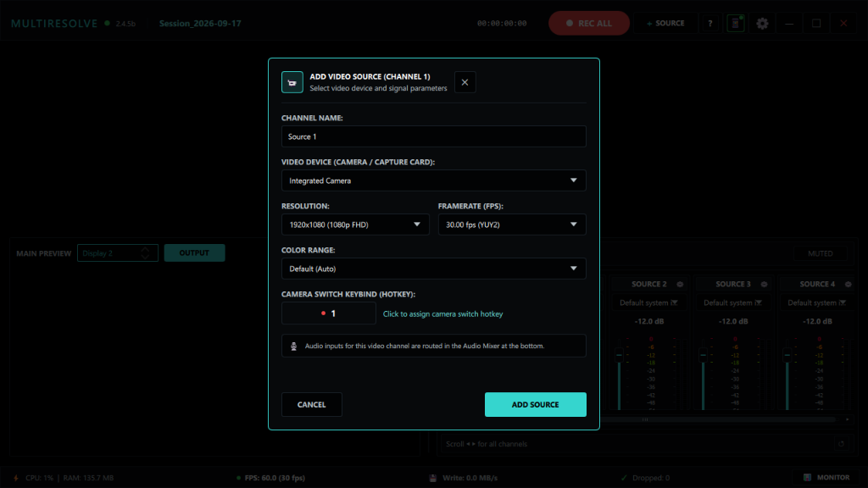Open Source 3 audio input dropdown
The width and height of the screenshot is (868, 488).
[733, 302]
